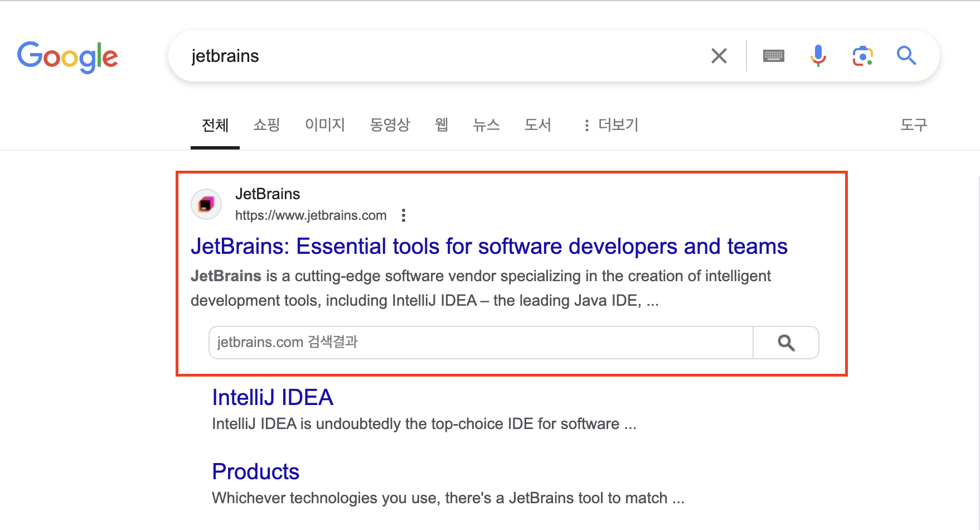
Task: Focus the main search box containing jetbrains
Action: pos(446,56)
